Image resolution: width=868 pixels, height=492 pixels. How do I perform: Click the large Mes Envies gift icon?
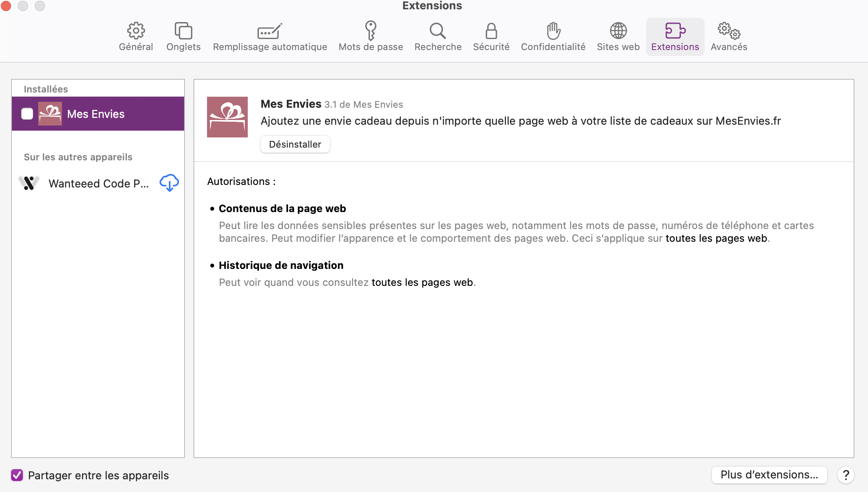pos(227,117)
